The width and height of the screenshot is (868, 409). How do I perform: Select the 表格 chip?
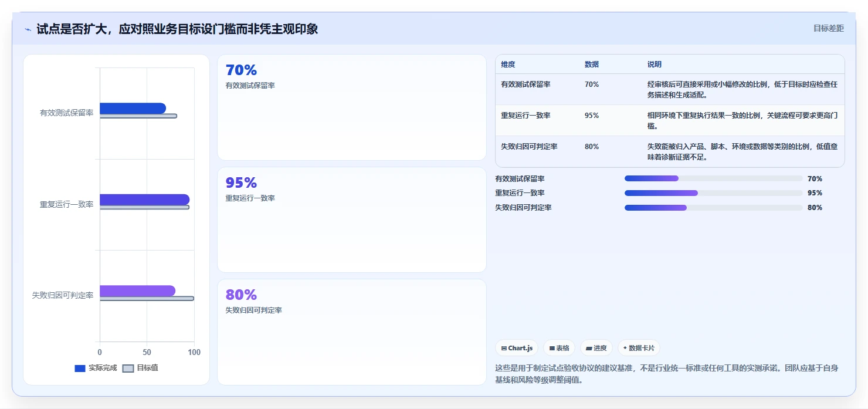click(x=559, y=348)
